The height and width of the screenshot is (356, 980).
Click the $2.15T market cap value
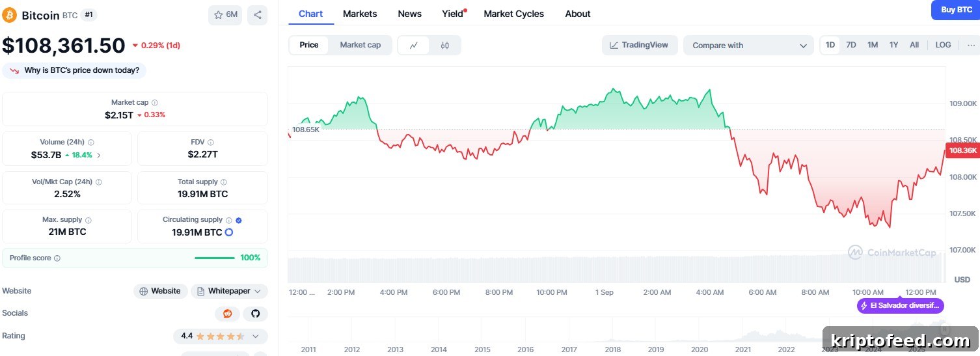pyautogui.click(x=118, y=115)
